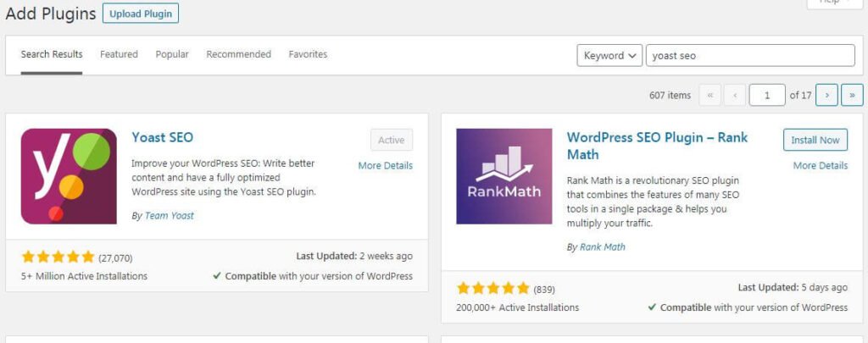Click the current page number field
Image resolution: width=868 pixels, height=343 pixels.
point(767,95)
